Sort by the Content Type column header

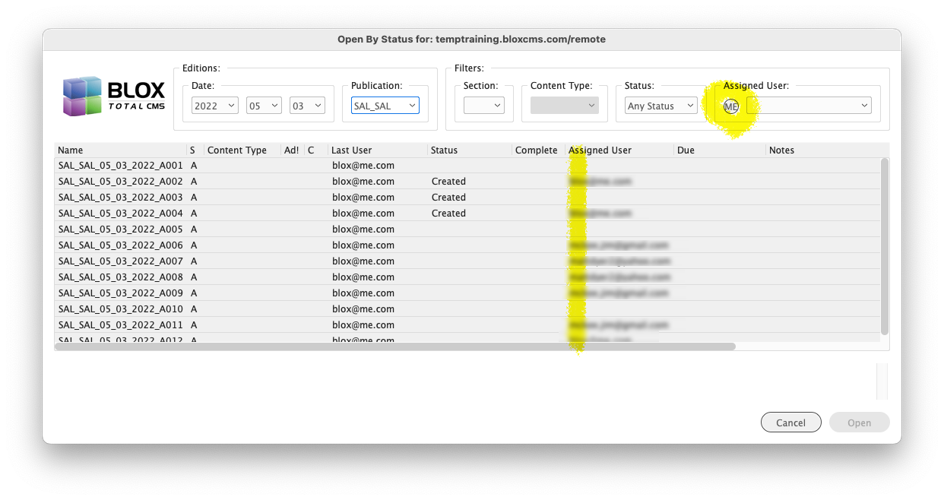(x=237, y=150)
